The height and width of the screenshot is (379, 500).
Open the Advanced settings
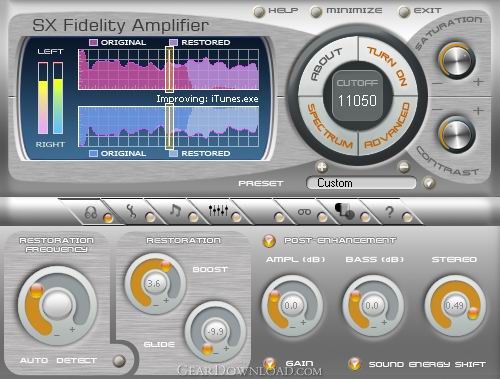(x=387, y=126)
